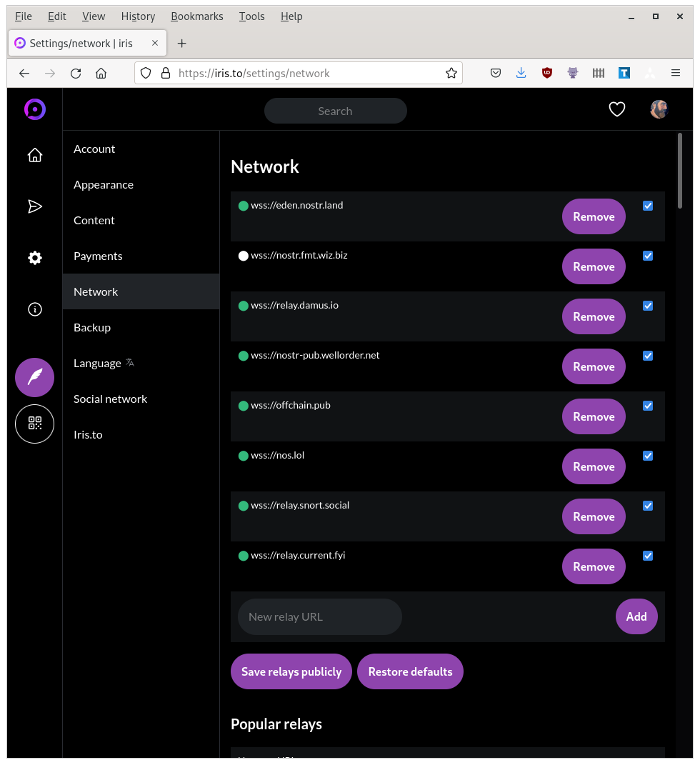Switch to the Backup settings section
700x765 pixels.
click(x=92, y=327)
